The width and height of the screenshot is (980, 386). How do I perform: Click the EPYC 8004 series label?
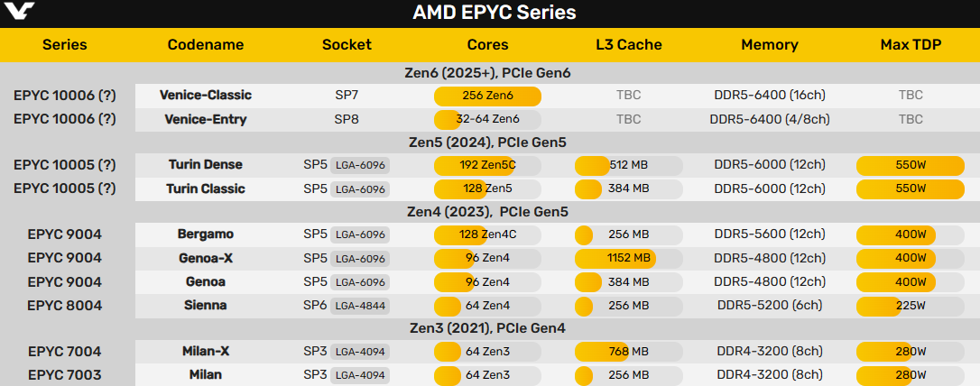[65, 305]
